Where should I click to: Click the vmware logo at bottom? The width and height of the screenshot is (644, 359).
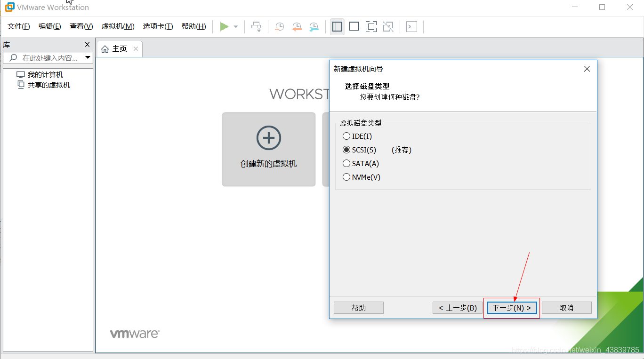point(135,334)
